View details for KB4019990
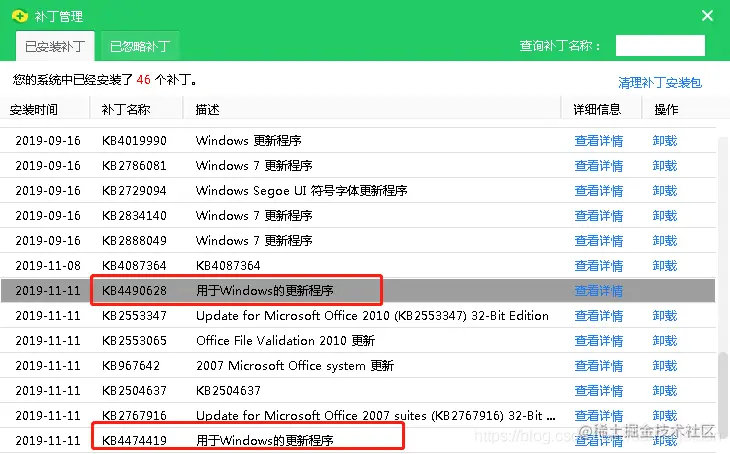730x454 pixels. point(598,141)
